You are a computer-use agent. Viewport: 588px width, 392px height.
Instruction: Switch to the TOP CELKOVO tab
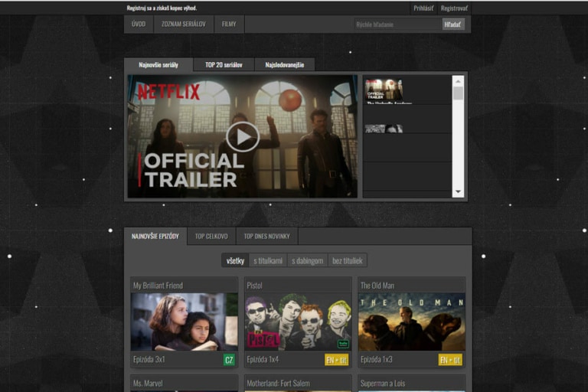211,237
